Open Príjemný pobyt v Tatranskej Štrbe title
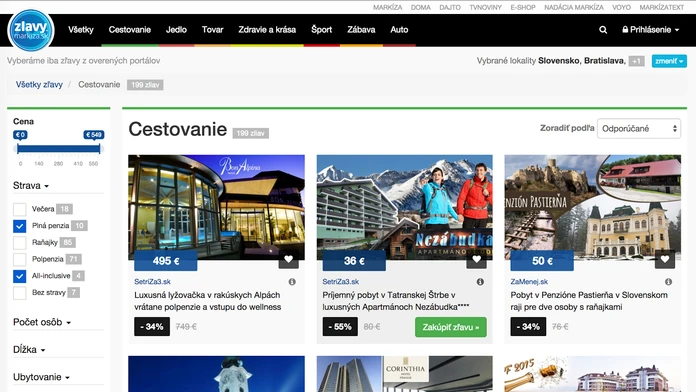Viewport: 696px width, 392px height. [396, 301]
